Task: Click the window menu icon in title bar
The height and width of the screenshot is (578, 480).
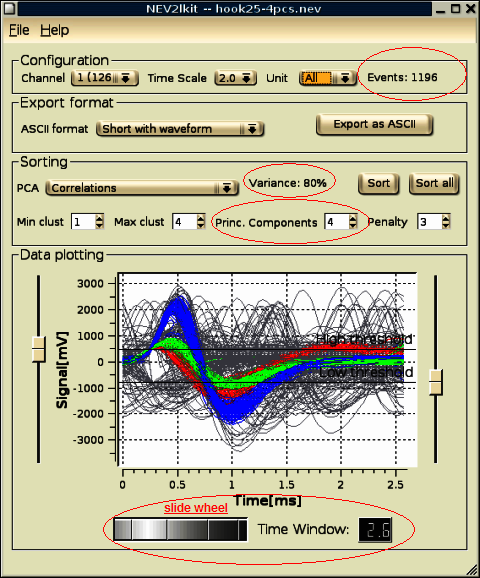Action: pyautogui.click(x=9, y=8)
